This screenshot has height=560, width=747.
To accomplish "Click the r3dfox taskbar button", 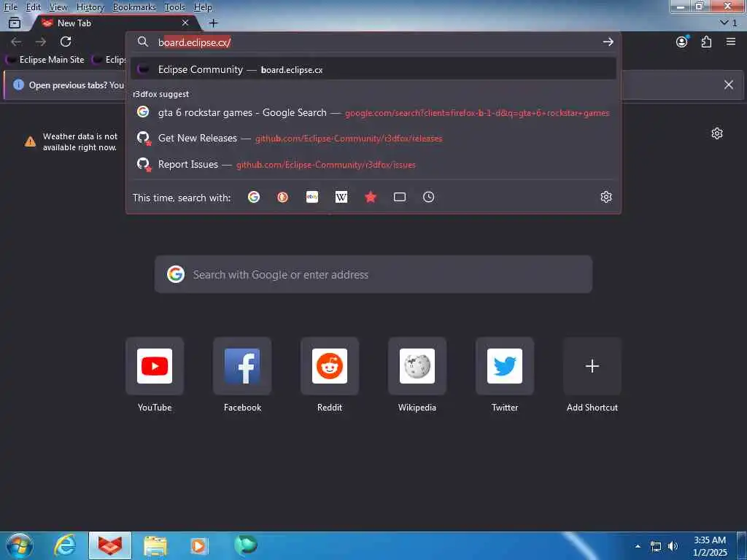I will click(110, 545).
